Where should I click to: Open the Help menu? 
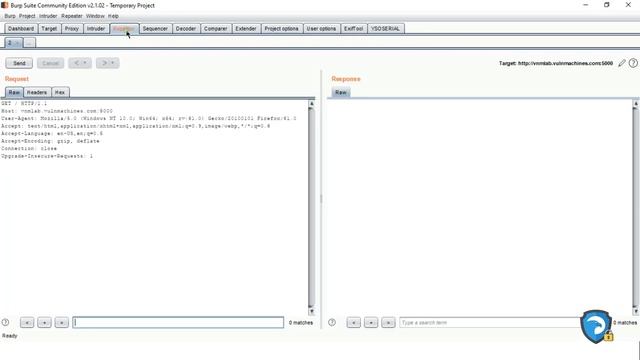[x=113, y=16]
